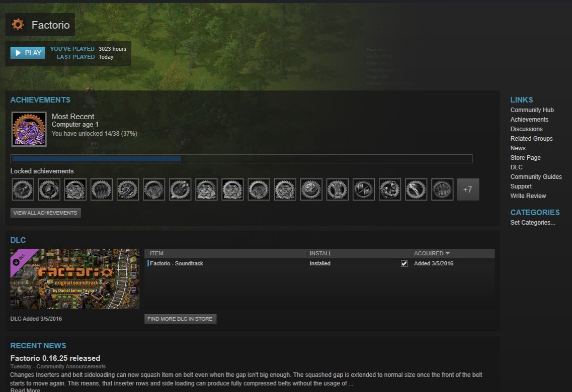
Task: Click the Added 3/5/2016 cell
Action: [x=433, y=263]
